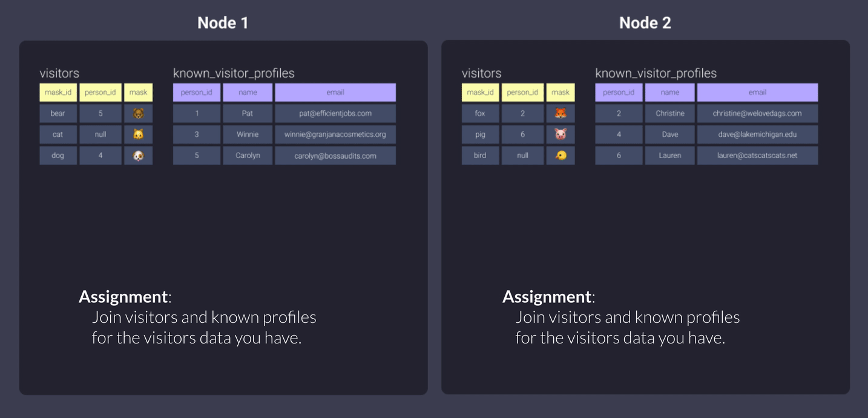Click the fox mask emoji icon
The image size is (868, 418).
(561, 113)
